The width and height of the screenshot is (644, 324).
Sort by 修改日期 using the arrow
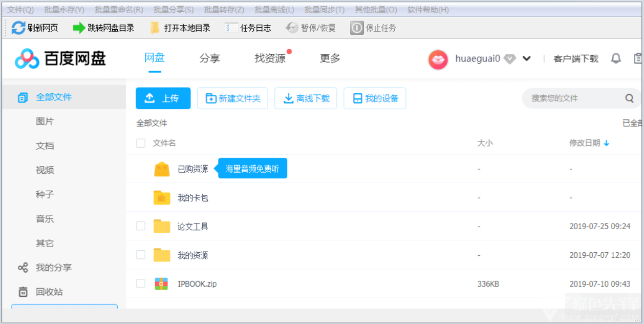(x=607, y=144)
